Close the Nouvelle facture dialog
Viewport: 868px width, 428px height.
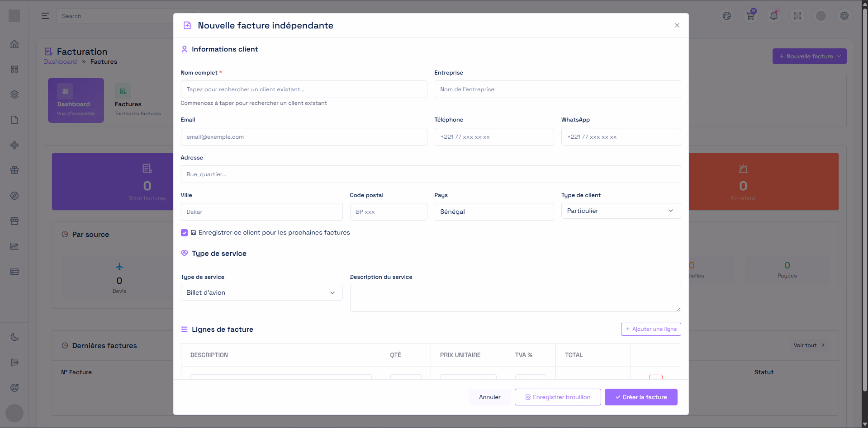677,25
